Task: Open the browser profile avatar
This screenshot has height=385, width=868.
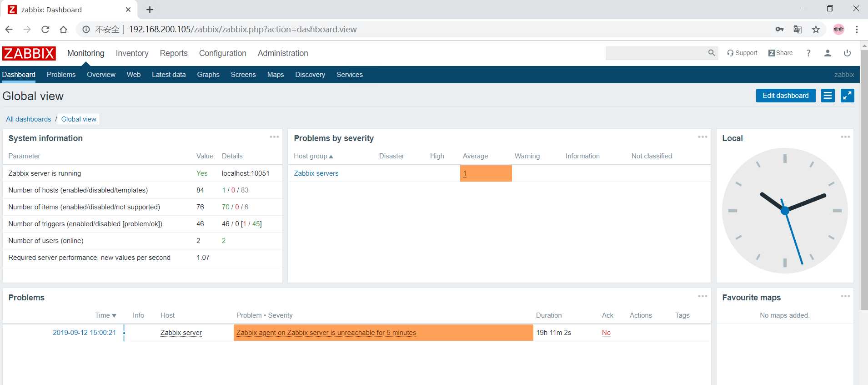Action: pos(838,30)
